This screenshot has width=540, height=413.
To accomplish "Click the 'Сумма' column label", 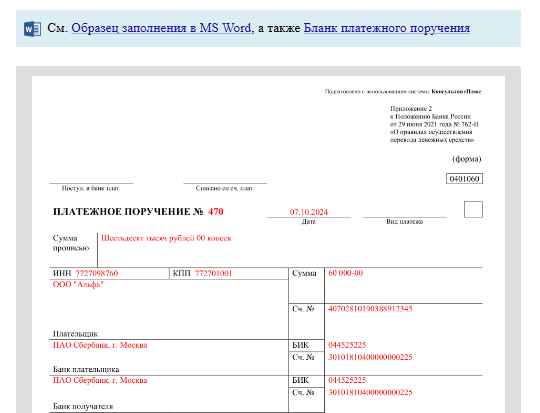I will (x=304, y=273).
